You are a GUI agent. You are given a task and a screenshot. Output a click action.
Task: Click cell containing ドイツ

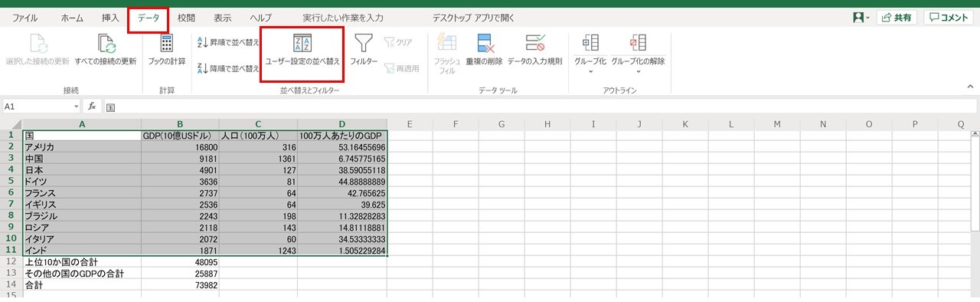point(82,181)
